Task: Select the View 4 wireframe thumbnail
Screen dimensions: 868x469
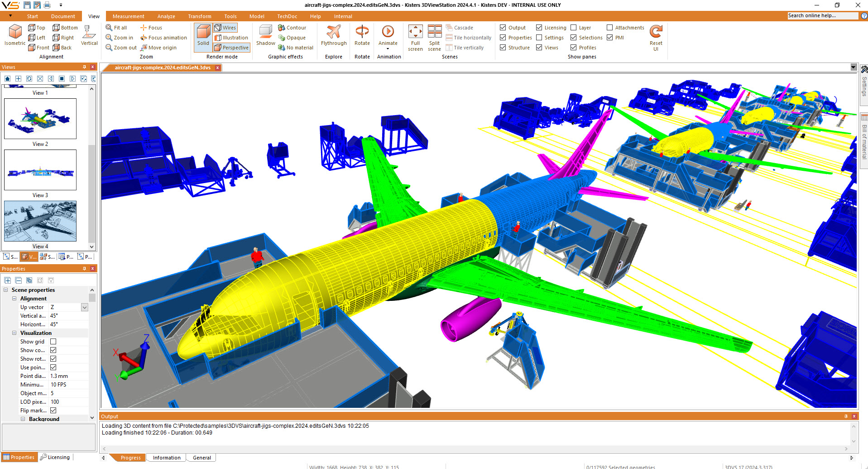Action: tap(40, 221)
